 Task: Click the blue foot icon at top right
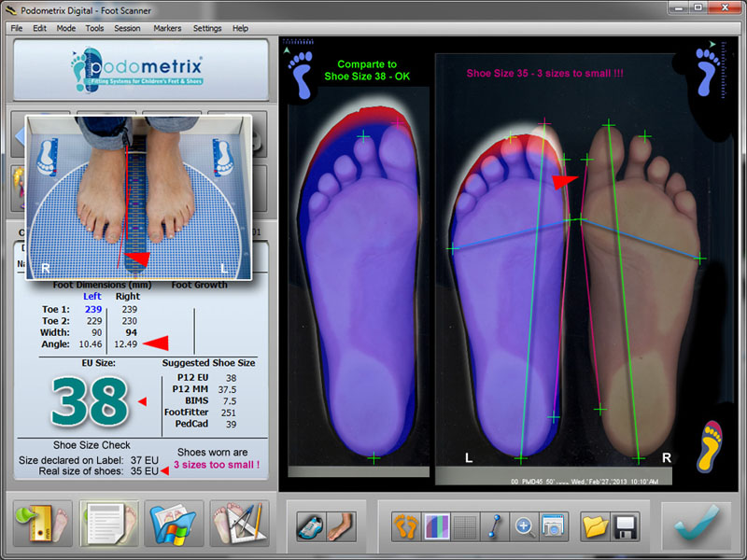pos(708,72)
